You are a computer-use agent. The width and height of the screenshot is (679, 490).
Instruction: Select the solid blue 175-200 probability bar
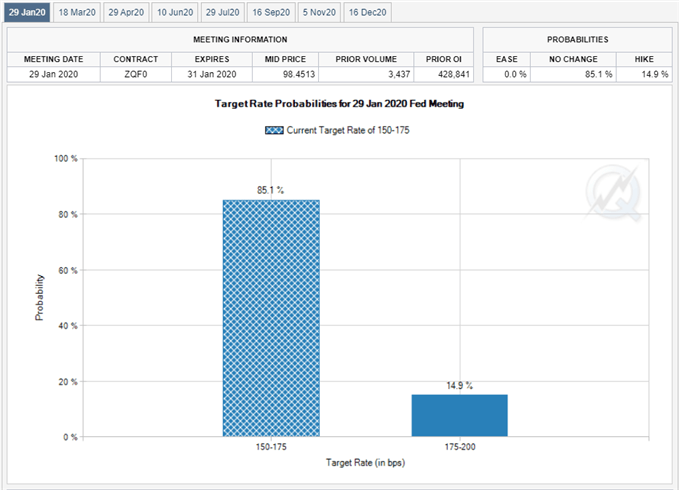[x=459, y=416]
